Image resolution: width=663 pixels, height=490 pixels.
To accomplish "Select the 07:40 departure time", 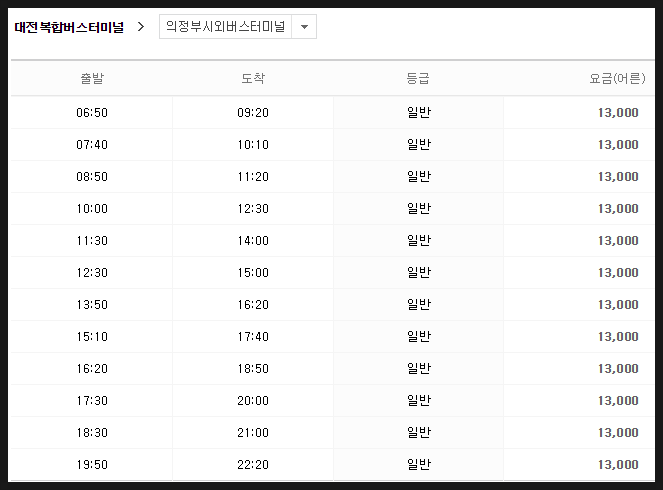I will [92, 145].
